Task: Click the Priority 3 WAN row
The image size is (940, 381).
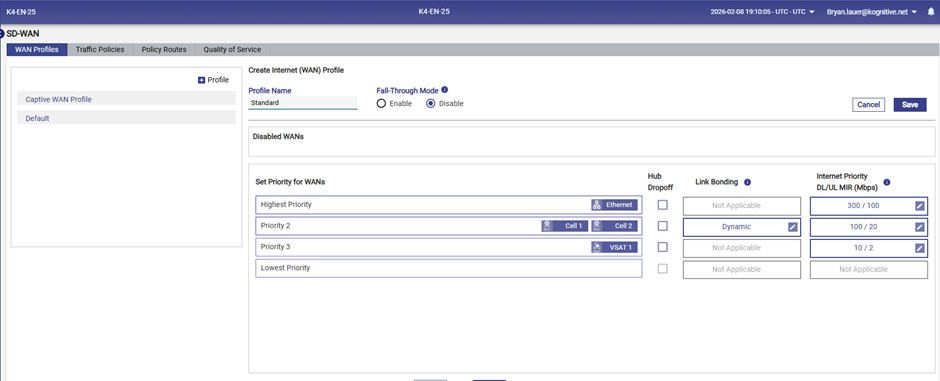Action: click(x=448, y=247)
